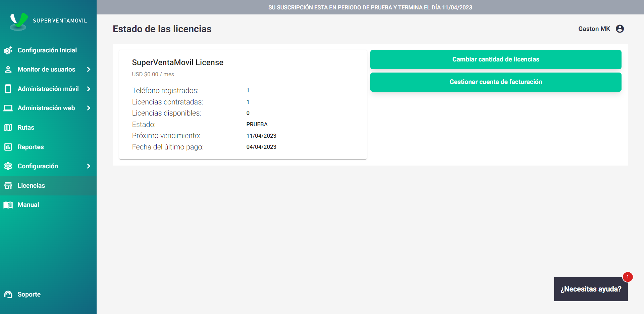Click the PRUEBA status value
Image resolution: width=644 pixels, height=314 pixels.
coord(257,125)
